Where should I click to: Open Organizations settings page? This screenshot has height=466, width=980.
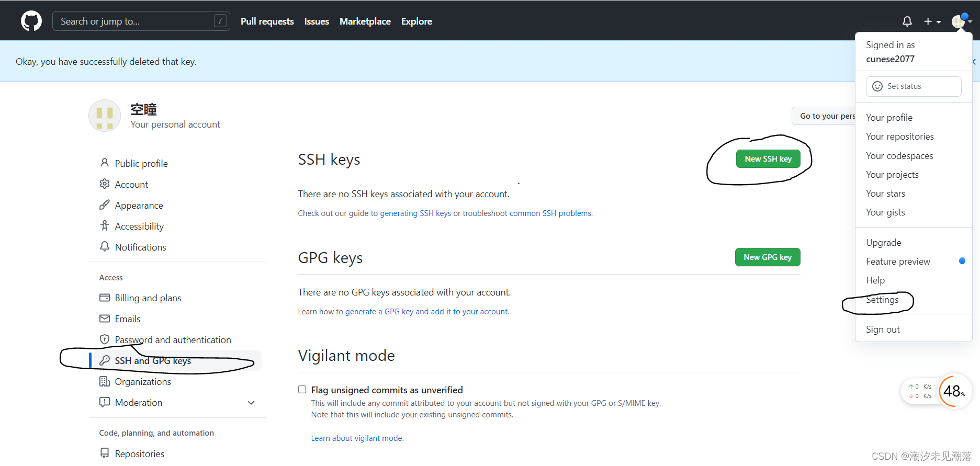(143, 382)
